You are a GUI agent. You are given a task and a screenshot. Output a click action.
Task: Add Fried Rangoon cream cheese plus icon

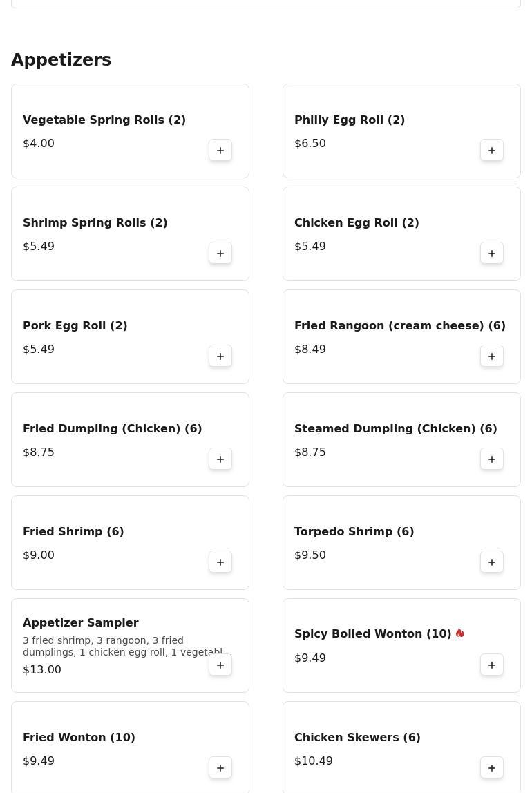click(491, 356)
